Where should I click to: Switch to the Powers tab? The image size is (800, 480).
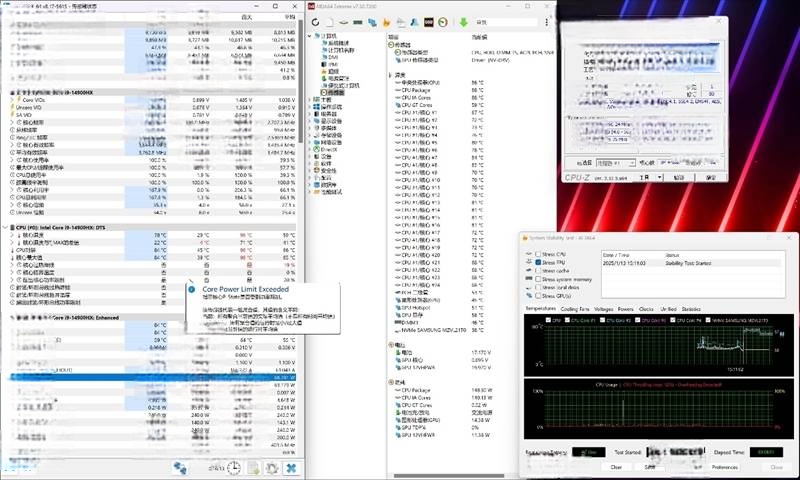[x=626, y=309]
